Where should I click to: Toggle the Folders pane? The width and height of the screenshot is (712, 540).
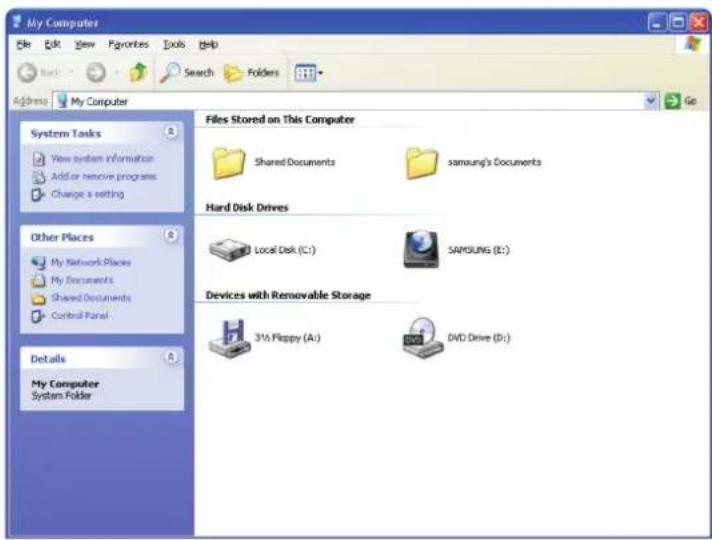252,73
